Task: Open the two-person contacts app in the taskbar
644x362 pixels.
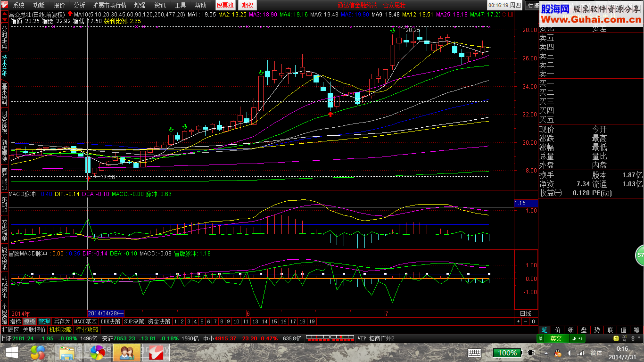Action: coord(126,353)
